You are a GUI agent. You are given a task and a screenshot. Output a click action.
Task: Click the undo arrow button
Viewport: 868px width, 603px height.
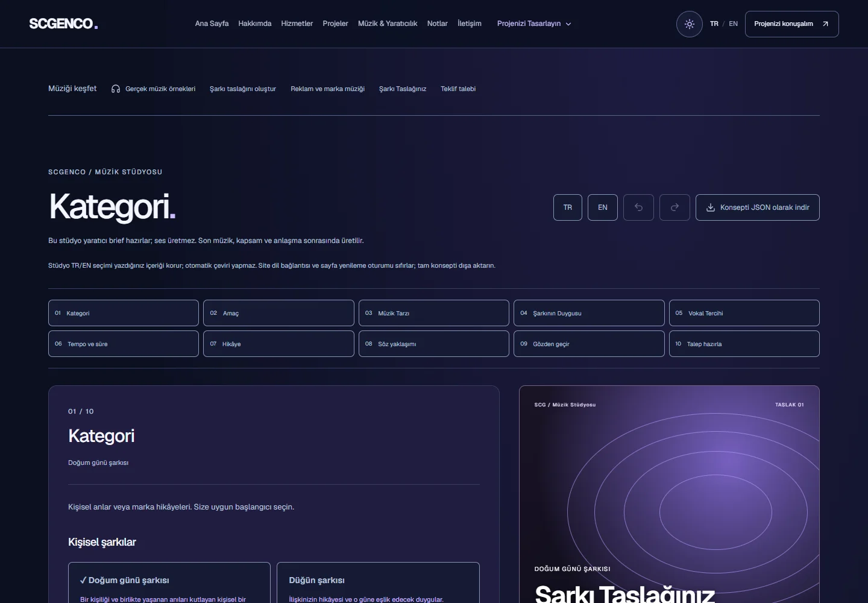click(x=639, y=207)
